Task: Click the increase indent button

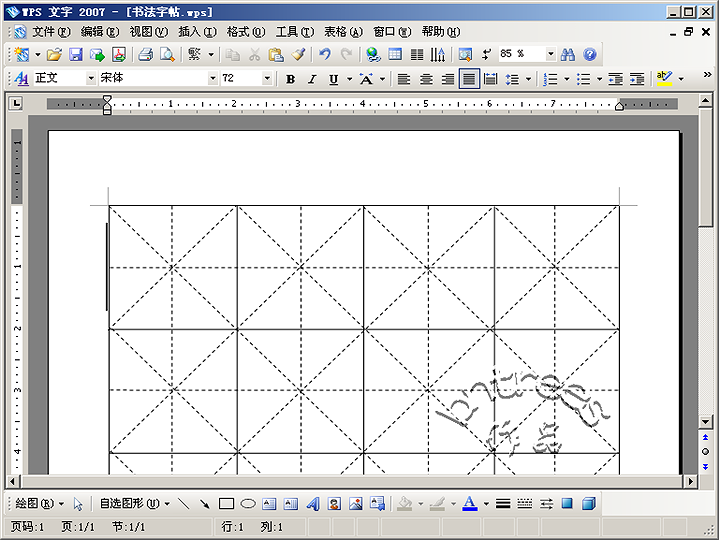Action: (x=637, y=79)
